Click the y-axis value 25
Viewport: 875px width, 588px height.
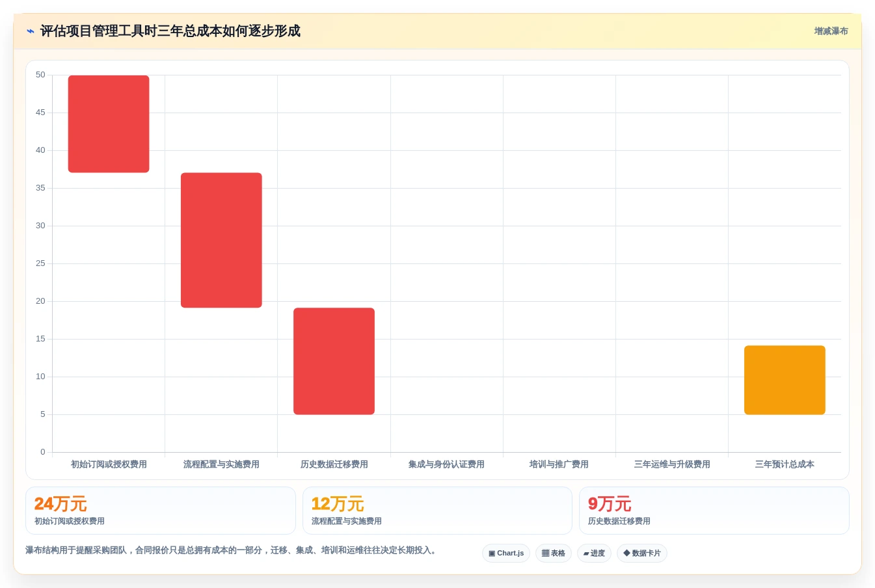pyautogui.click(x=40, y=263)
